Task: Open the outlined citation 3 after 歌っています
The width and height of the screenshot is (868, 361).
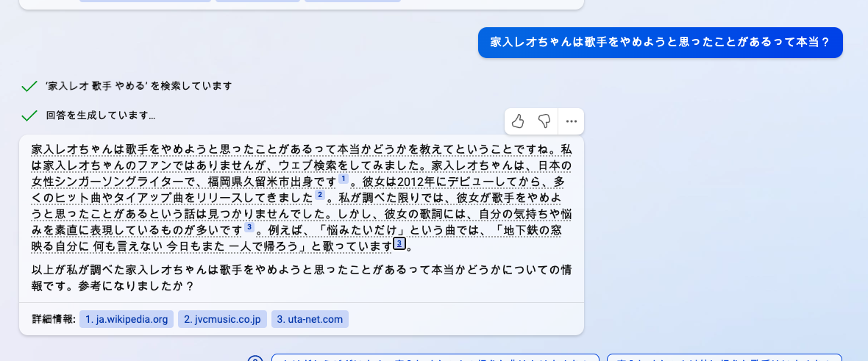Action: 399,243
